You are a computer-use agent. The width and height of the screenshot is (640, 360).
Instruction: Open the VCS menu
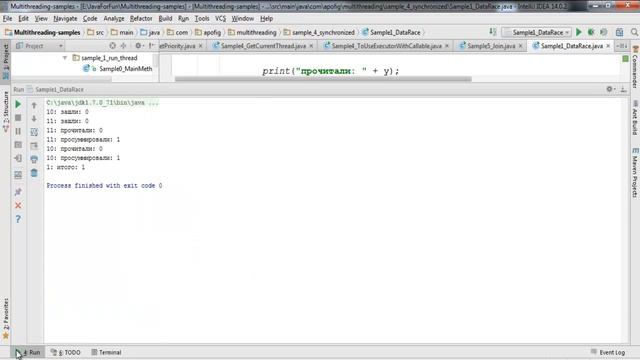tap(220, 18)
